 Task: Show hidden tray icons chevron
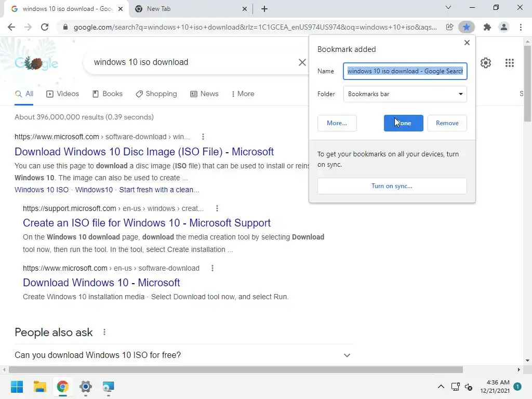[441, 387]
